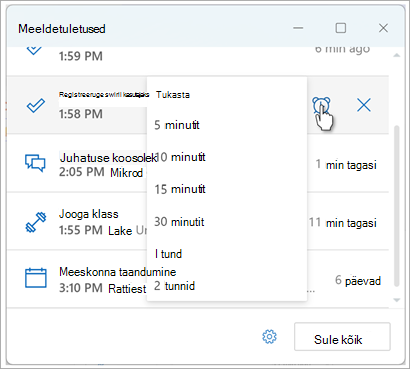Minimize the Meeldetuletused window
The width and height of the screenshot is (410, 369).
[298, 28]
